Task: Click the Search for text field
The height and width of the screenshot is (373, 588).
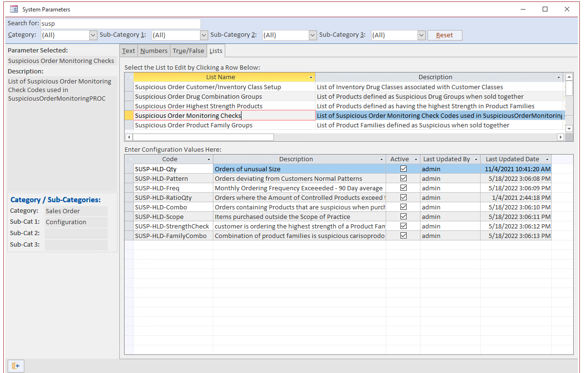Action: [120, 23]
